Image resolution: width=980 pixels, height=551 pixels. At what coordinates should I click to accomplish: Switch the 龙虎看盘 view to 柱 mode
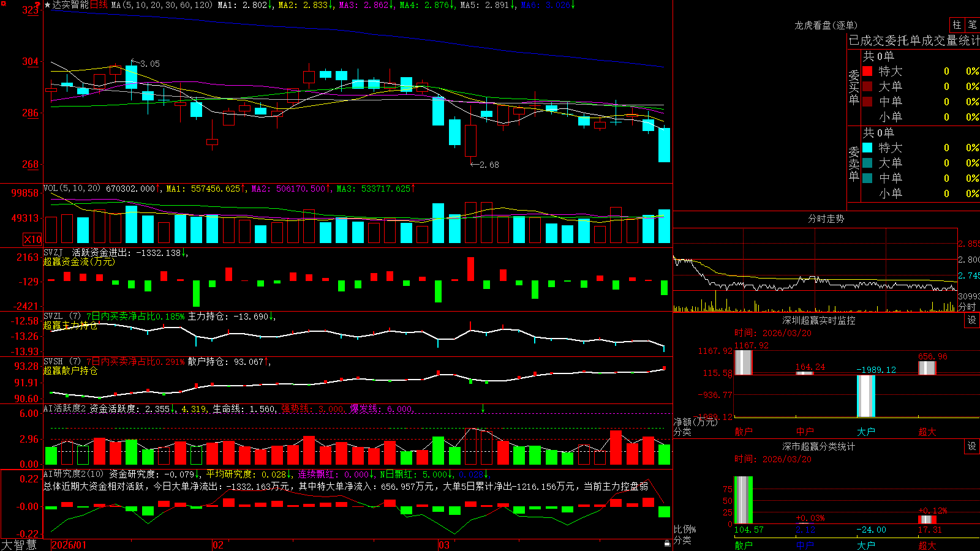957,25
